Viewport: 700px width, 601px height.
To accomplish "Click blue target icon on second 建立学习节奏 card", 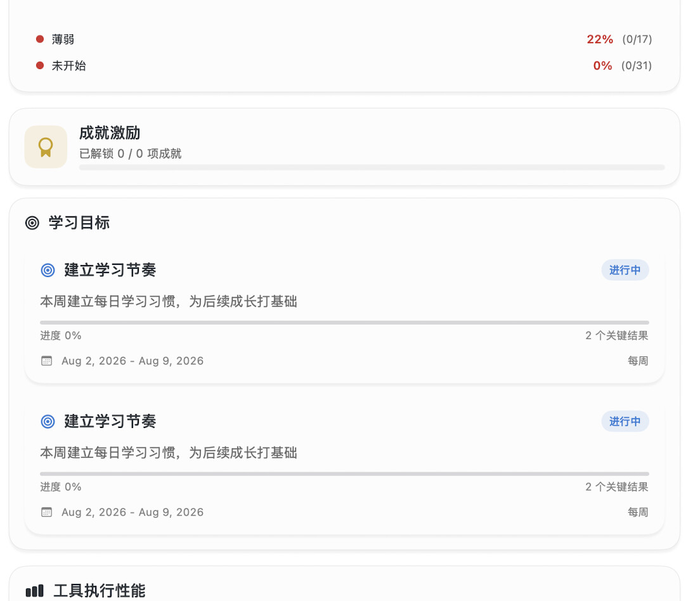I will pos(48,422).
